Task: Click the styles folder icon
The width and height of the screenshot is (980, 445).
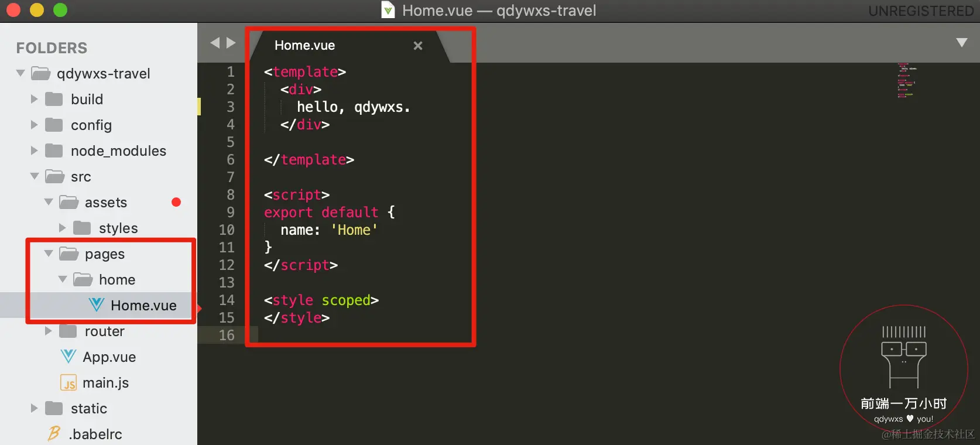Action: coord(82,228)
